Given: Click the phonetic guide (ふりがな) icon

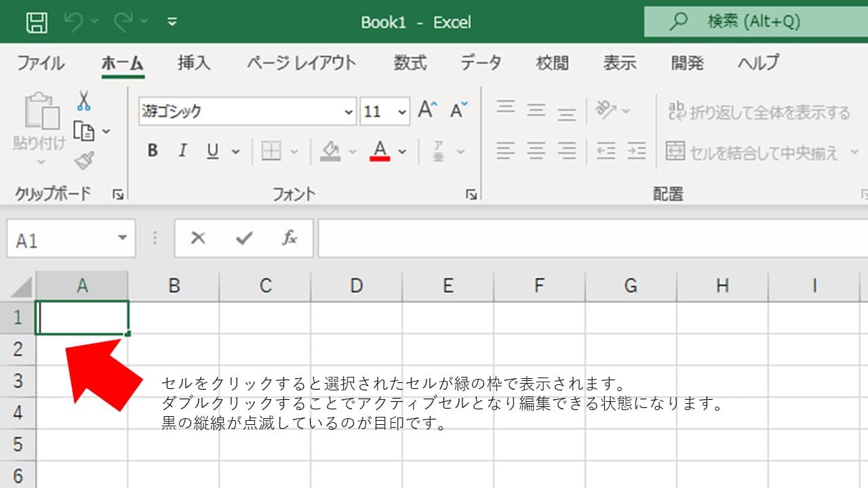Looking at the screenshot, I should pos(439,151).
